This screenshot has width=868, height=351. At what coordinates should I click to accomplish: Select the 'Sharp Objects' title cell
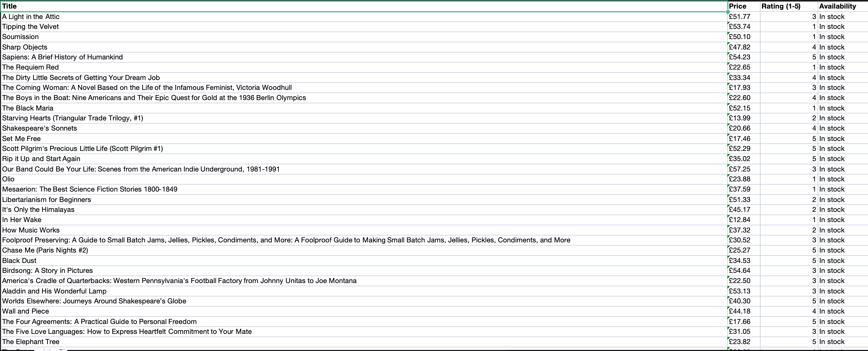[364, 47]
